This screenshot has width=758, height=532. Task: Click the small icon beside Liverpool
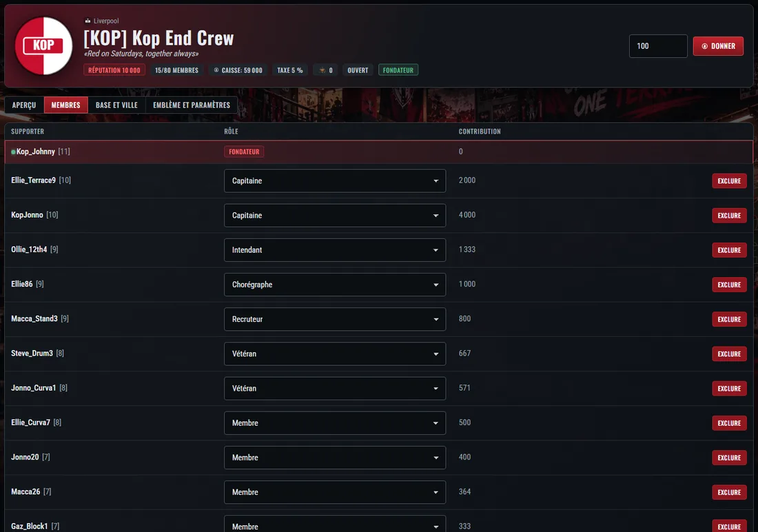88,21
